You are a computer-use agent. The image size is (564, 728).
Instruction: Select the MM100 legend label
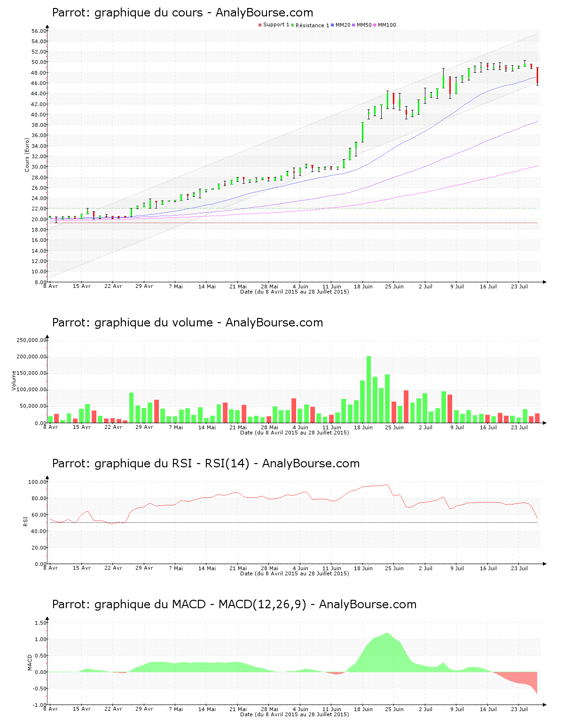(387, 25)
